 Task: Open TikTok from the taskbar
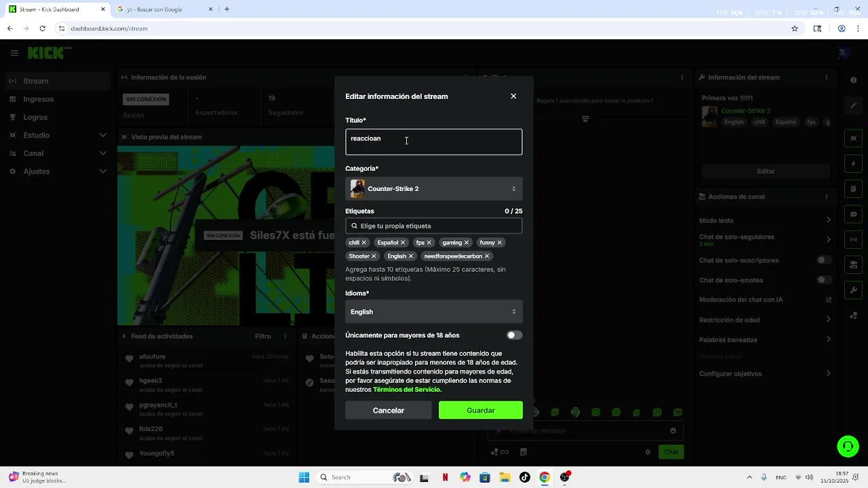[525, 477]
